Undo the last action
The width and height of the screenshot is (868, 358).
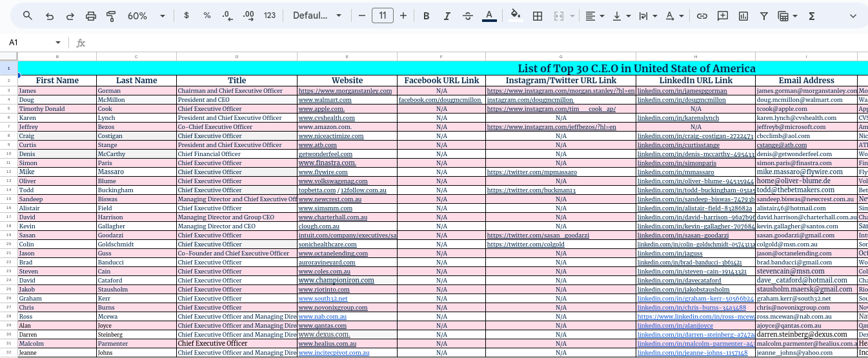pos(50,15)
